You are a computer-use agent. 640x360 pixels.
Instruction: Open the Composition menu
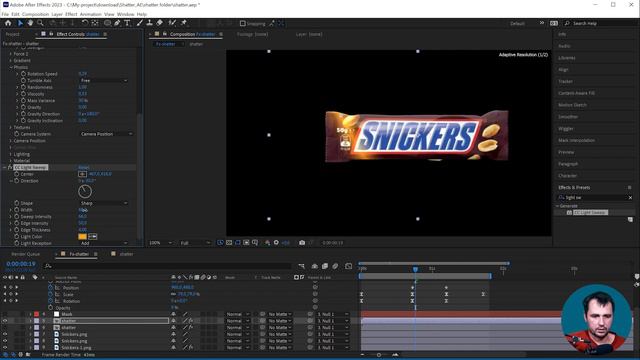coord(35,14)
